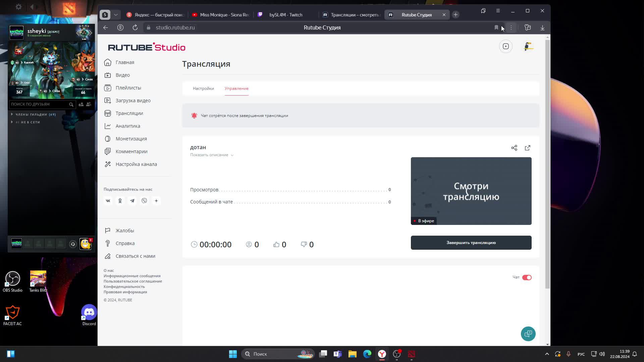Image resolution: width=644 pixels, height=362 pixels.
Task: Switch to bySL4M Twitch browser tab
Action: pos(285,15)
